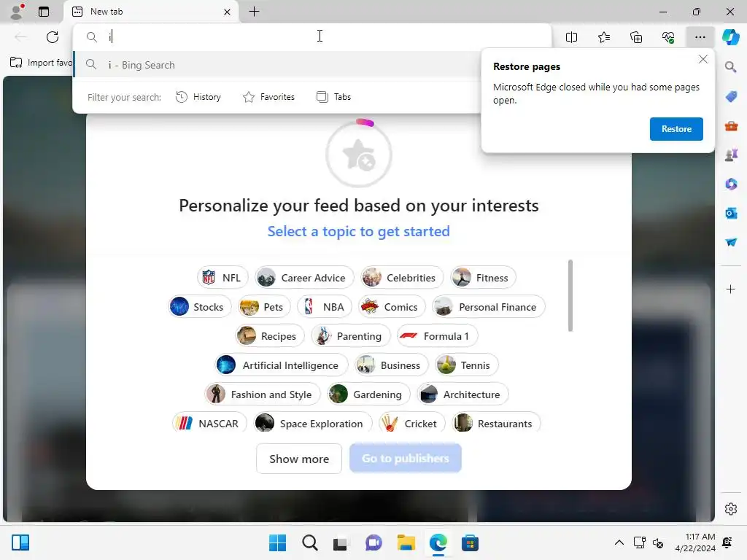
Task: Open Microsoft Store from taskbar
Action: click(x=470, y=542)
